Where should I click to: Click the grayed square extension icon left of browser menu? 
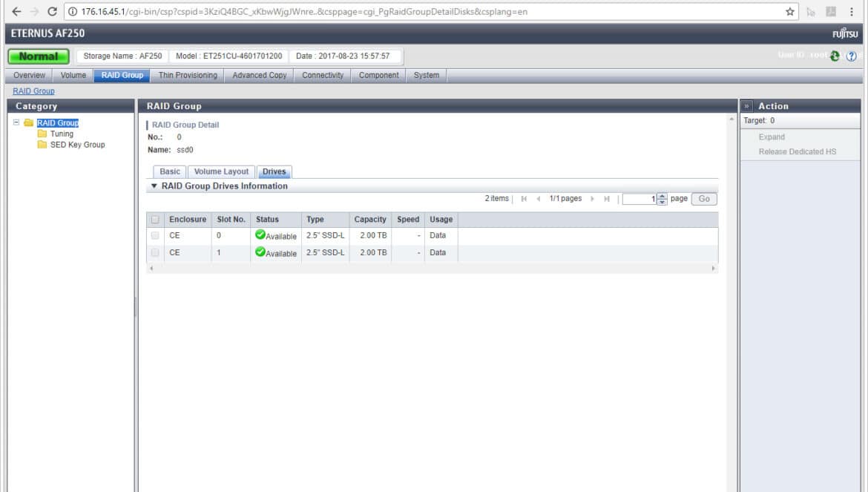(x=831, y=12)
